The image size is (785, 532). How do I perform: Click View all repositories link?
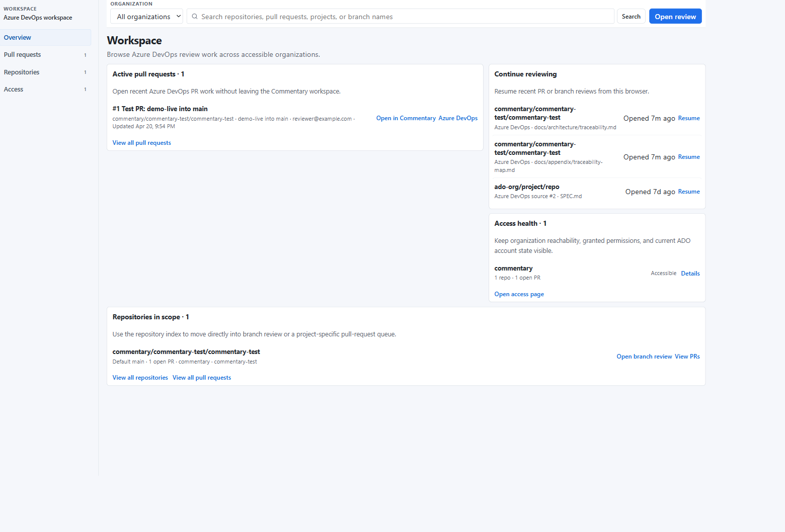140,378
